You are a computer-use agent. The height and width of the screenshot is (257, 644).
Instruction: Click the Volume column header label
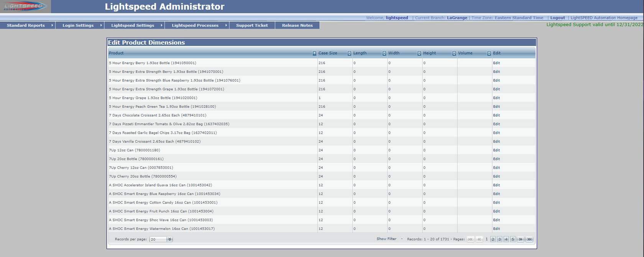[465, 53]
